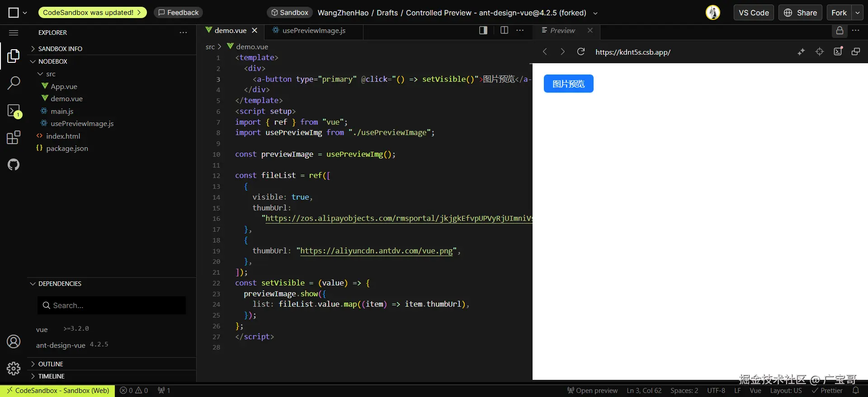The image size is (868, 397).
Task: Open index.html in the file tree
Action: 112,136
